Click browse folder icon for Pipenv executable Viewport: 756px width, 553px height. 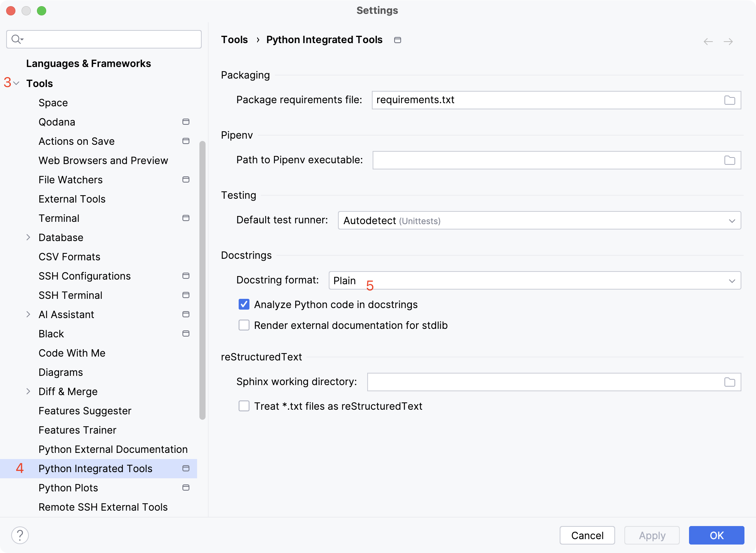(x=729, y=160)
